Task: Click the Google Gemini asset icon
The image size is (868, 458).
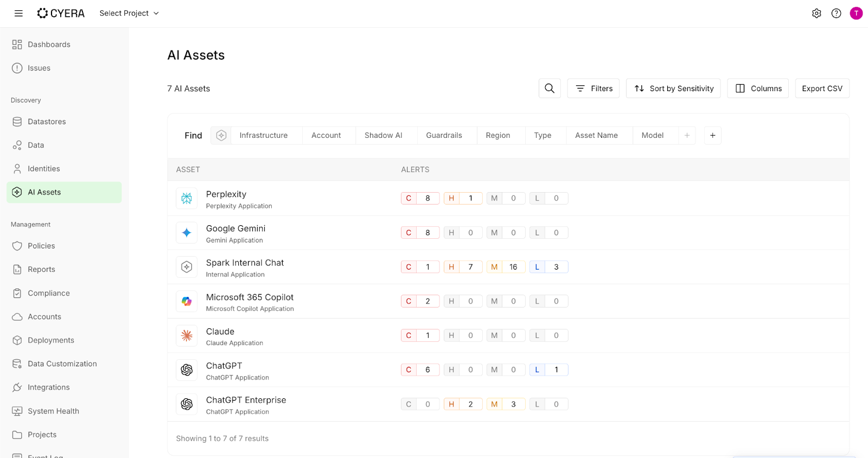Action: click(187, 233)
